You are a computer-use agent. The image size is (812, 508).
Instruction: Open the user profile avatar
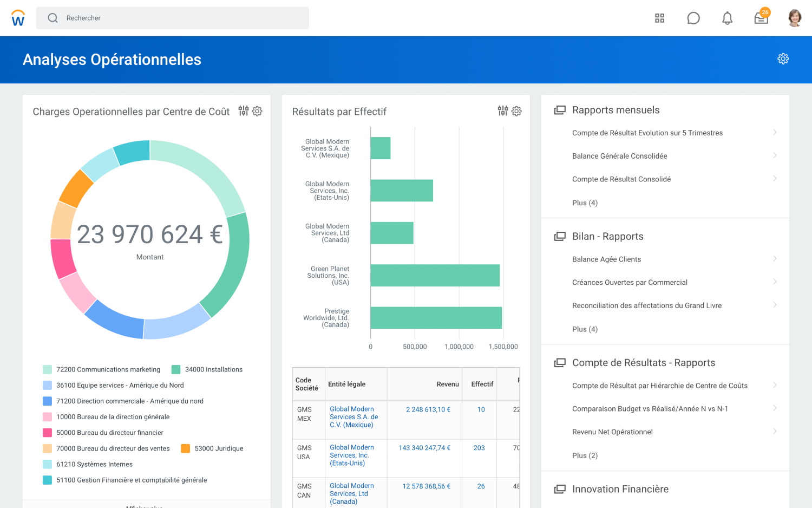pos(795,18)
